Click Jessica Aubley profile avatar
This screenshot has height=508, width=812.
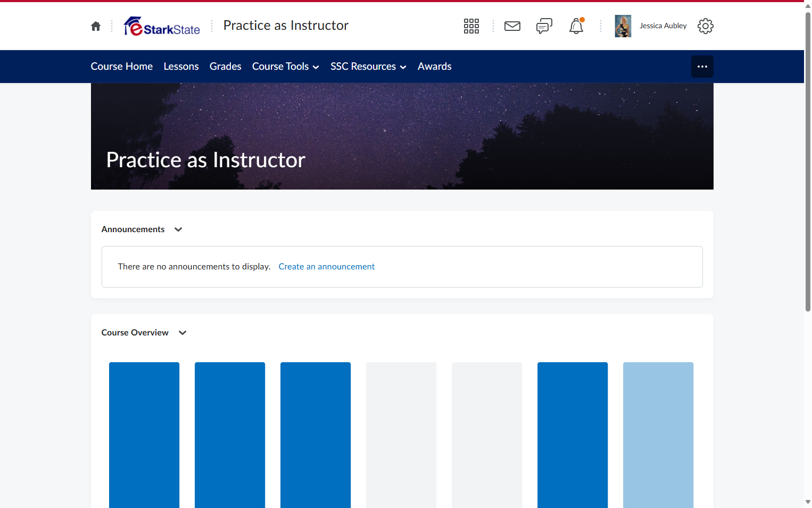(623, 26)
